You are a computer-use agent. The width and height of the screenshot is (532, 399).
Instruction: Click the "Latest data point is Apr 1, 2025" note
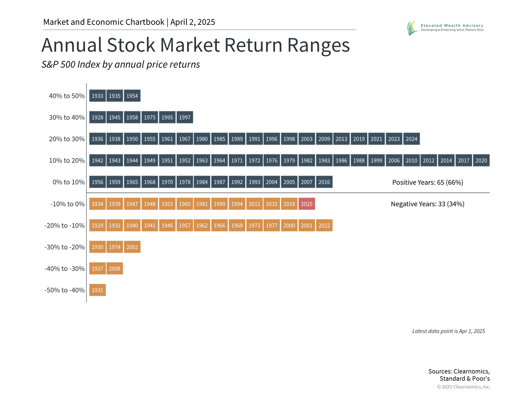click(448, 331)
